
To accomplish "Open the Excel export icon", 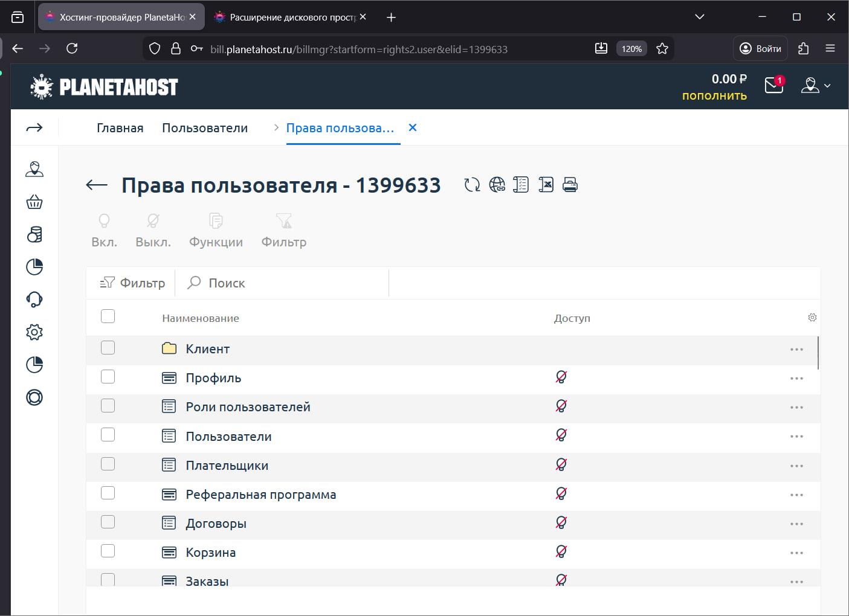I will click(x=546, y=184).
